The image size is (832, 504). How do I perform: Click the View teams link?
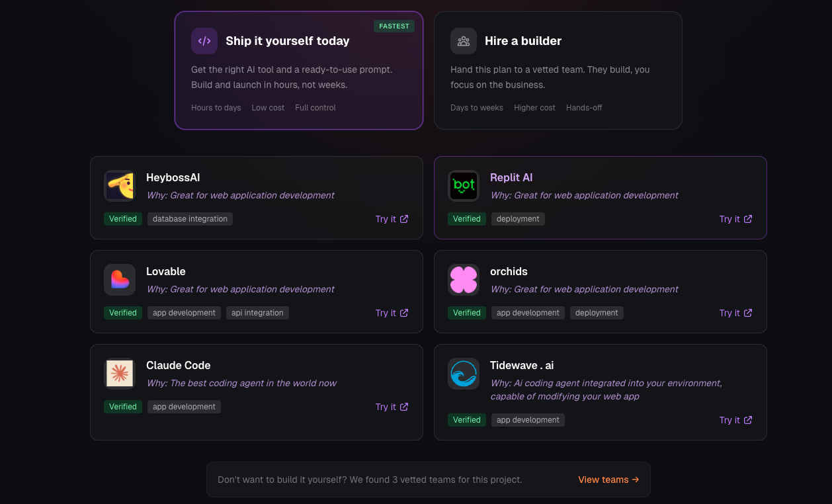[x=608, y=480]
